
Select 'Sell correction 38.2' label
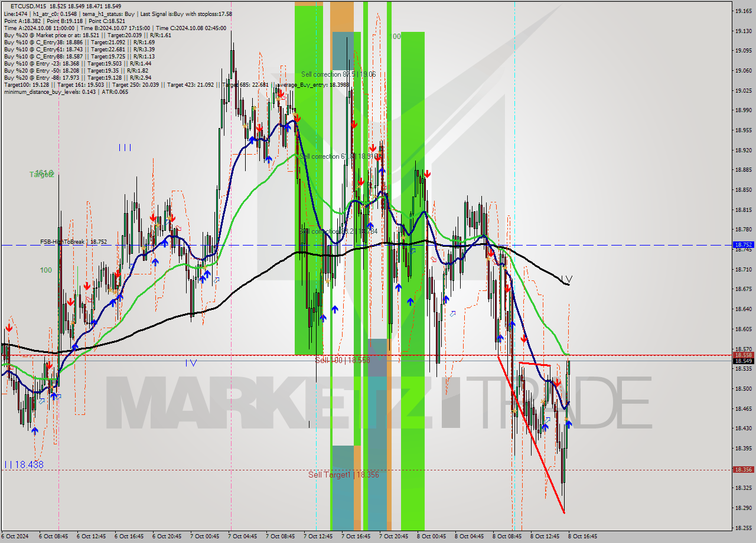coord(338,231)
